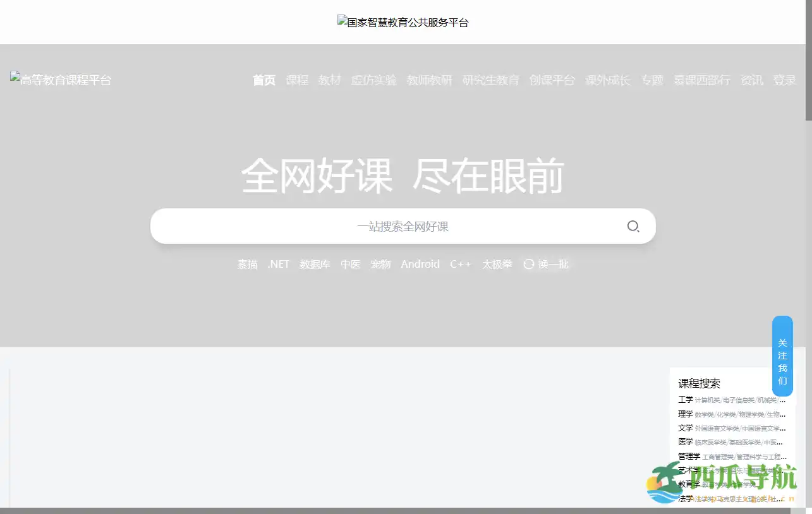Image resolution: width=812 pixels, height=514 pixels.
Task: Click the search magnifier icon
Action: pyautogui.click(x=633, y=226)
